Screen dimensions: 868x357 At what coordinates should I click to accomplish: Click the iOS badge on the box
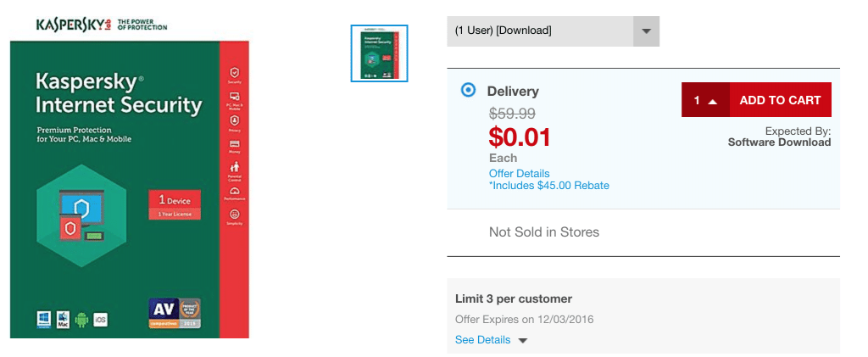(100, 320)
